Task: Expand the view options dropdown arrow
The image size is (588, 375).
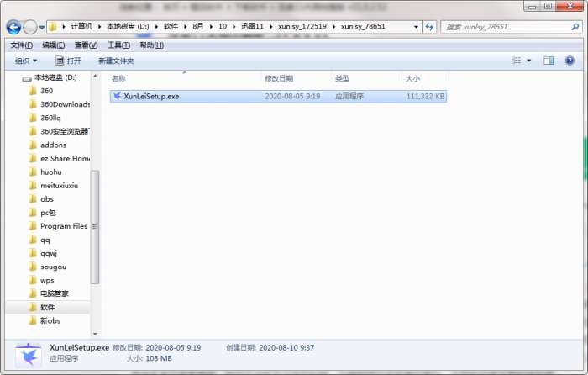Action: [x=528, y=61]
